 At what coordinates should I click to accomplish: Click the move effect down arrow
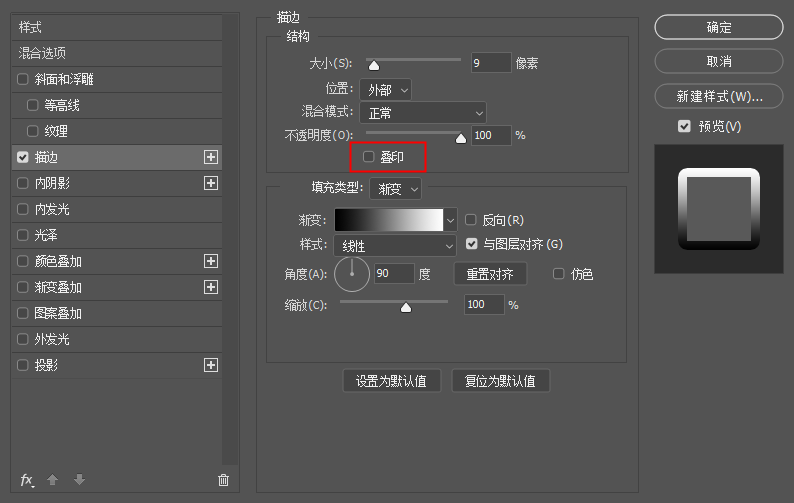pyautogui.click(x=79, y=479)
